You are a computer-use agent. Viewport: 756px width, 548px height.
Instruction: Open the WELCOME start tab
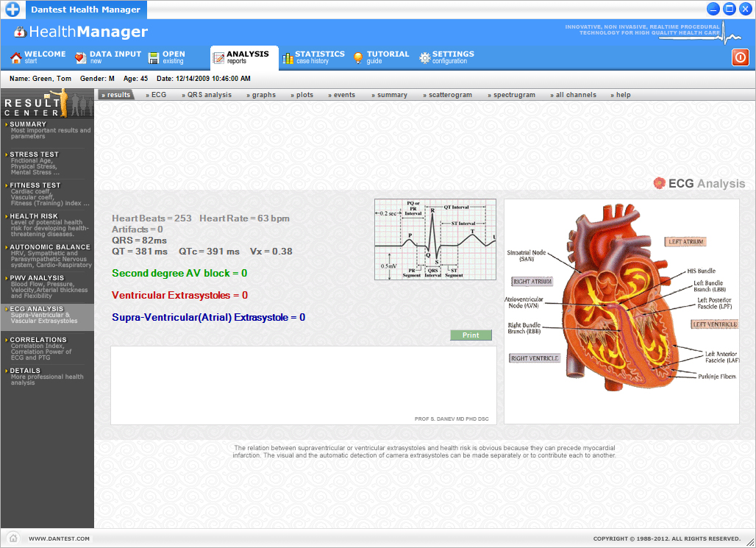38,57
